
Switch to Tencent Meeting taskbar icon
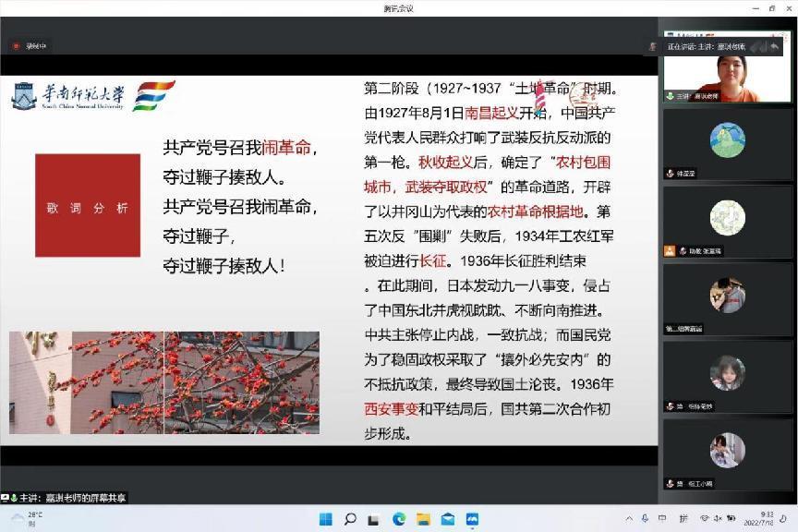tap(472, 519)
